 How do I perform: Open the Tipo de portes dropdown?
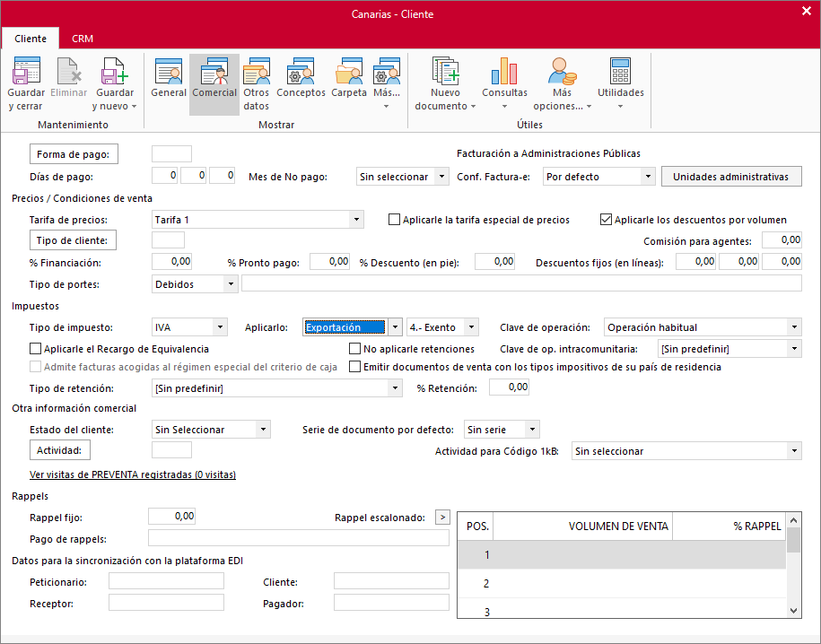tap(231, 283)
